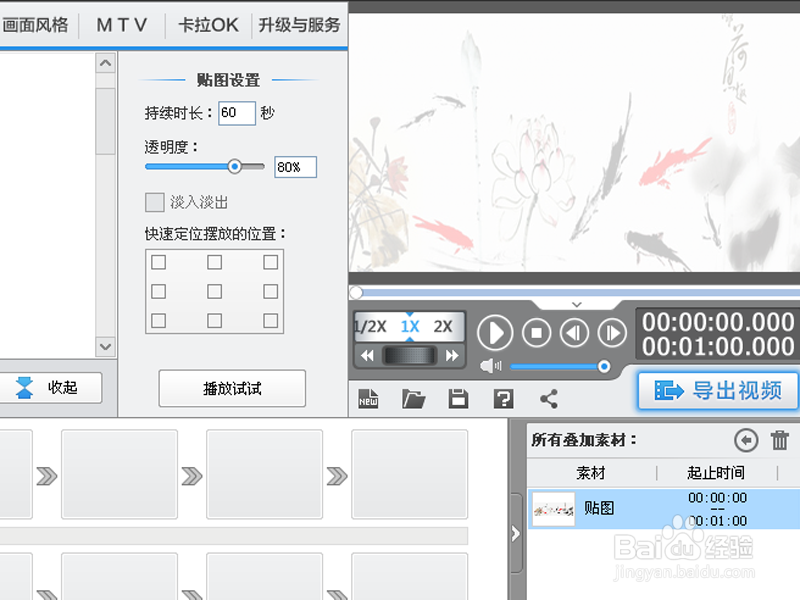Viewport: 800px width, 600px height.
Task: Check the center position box
Action: [214, 291]
